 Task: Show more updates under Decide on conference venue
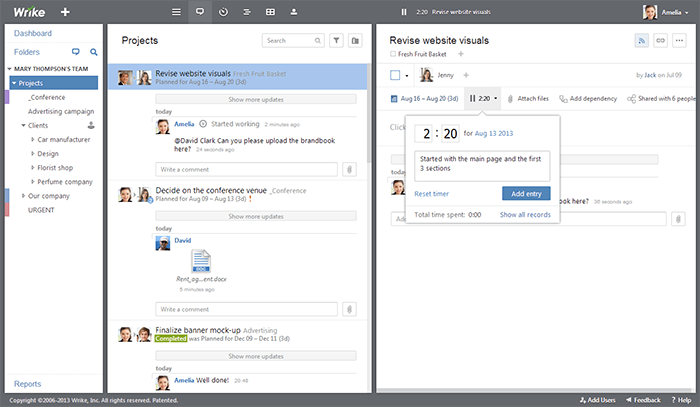256,216
